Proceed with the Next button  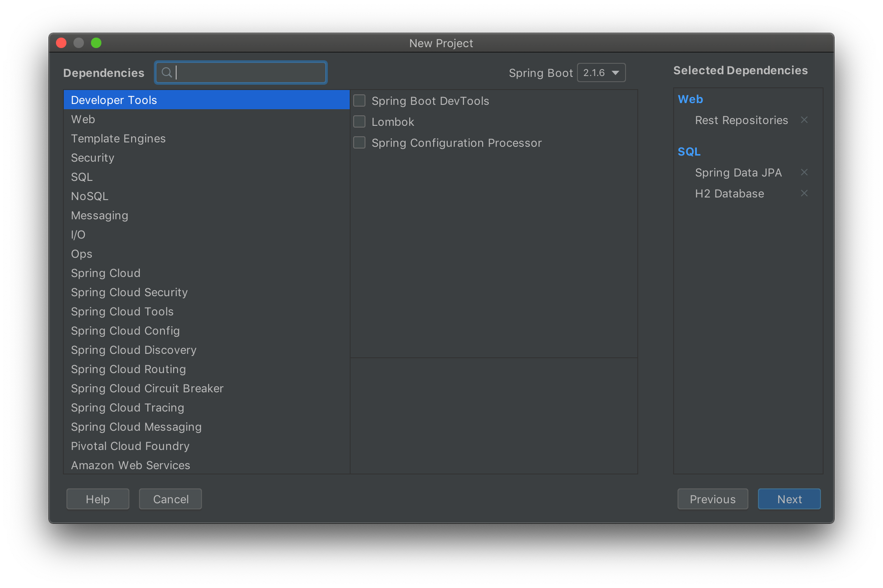(789, 499)
